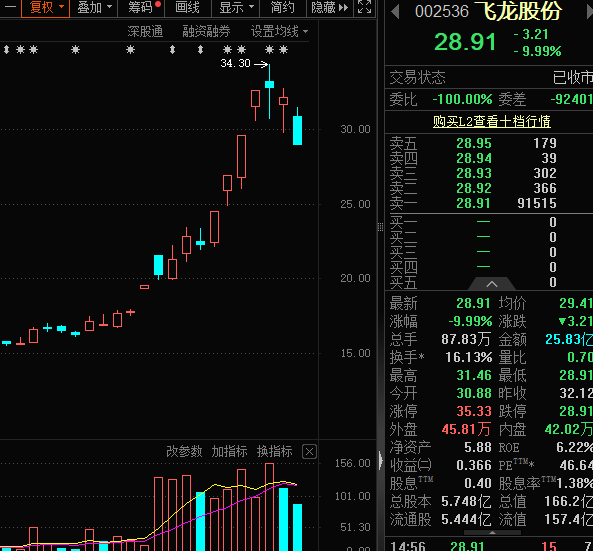Open the 叠加 dropdown menu
593x551 pixels.
click(x=95, y=8)
